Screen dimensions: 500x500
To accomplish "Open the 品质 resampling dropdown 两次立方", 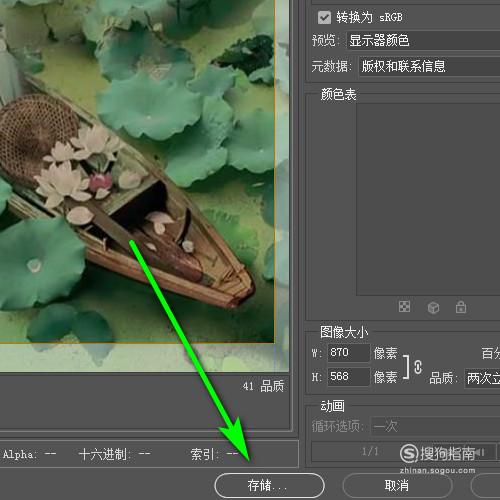I will click(482, 378).
